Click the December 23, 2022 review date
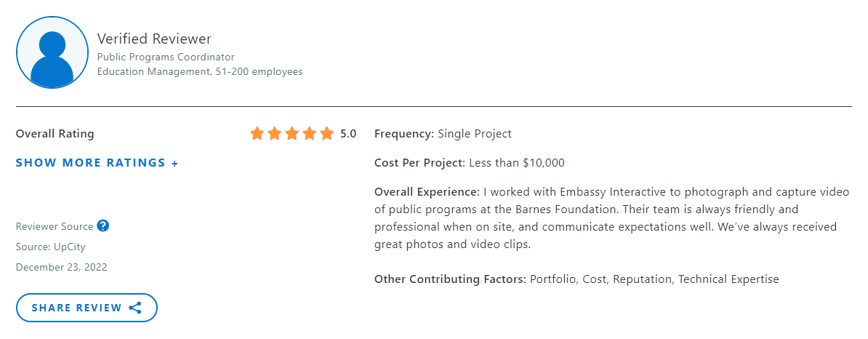The height and width of the screenshot is (339, 868). [62, 267]
